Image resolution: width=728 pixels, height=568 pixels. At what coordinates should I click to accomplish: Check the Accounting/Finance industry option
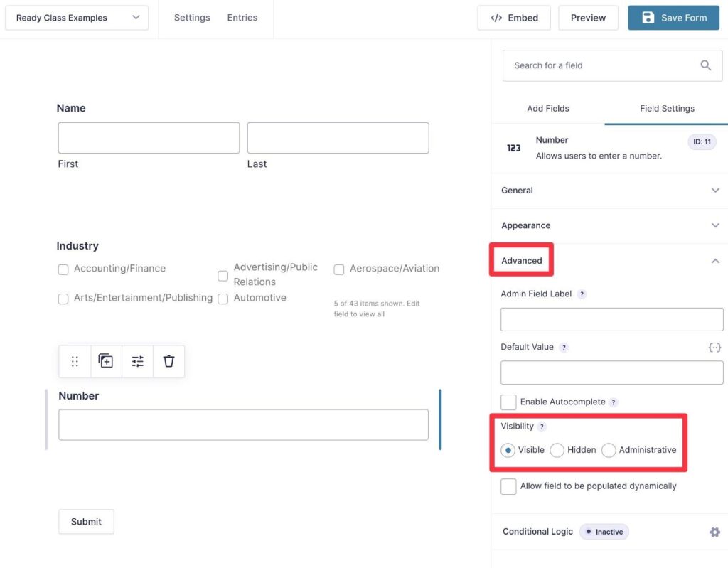point(63,269)
